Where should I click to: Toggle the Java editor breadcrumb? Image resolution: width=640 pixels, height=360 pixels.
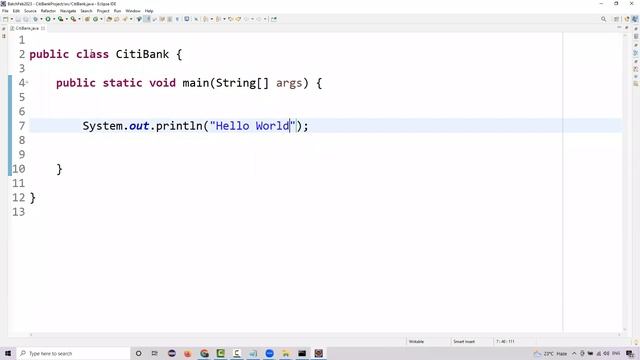pos(139,19)
